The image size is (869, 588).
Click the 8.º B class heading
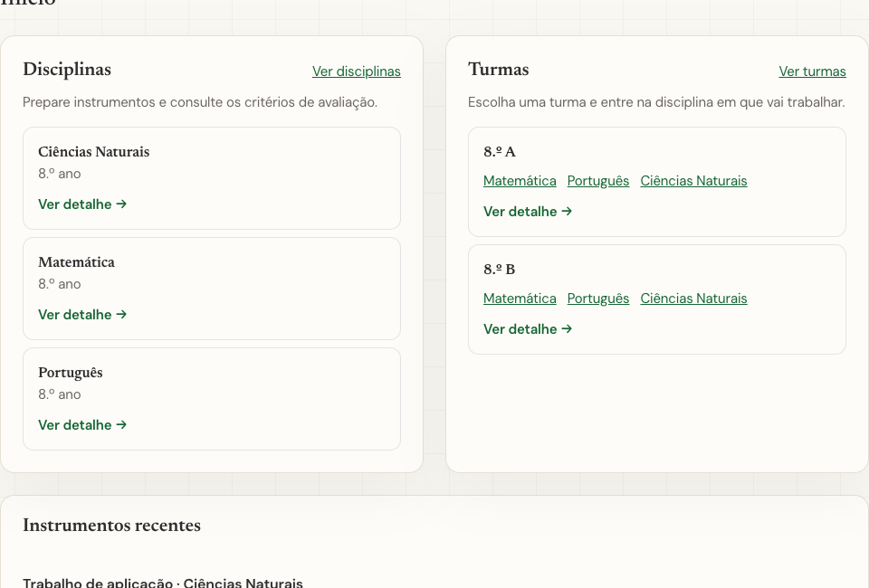(500, 269)
